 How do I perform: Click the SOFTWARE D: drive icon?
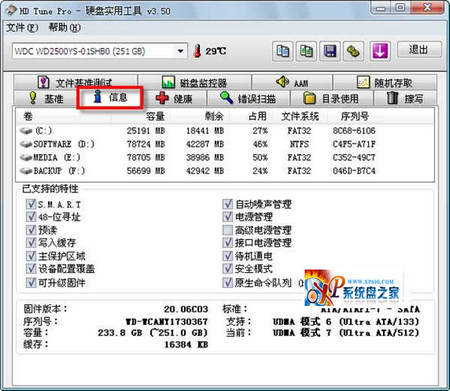[x=26, y=144]
